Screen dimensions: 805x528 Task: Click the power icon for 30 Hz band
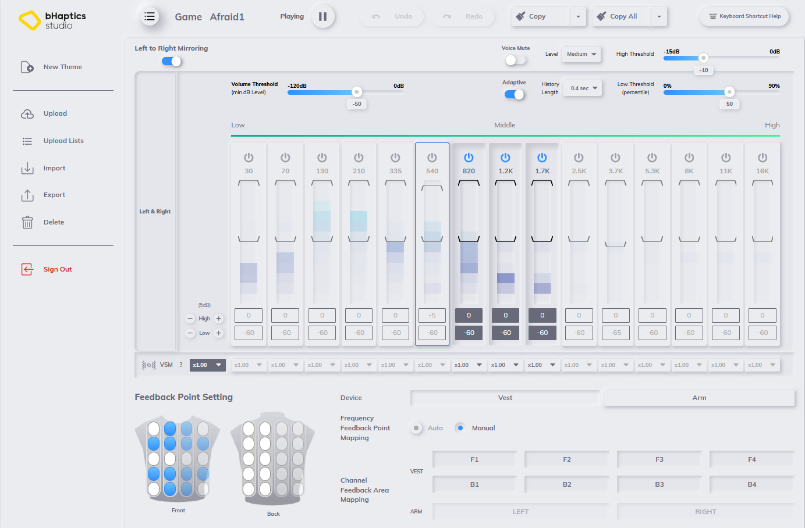point(248,158)
